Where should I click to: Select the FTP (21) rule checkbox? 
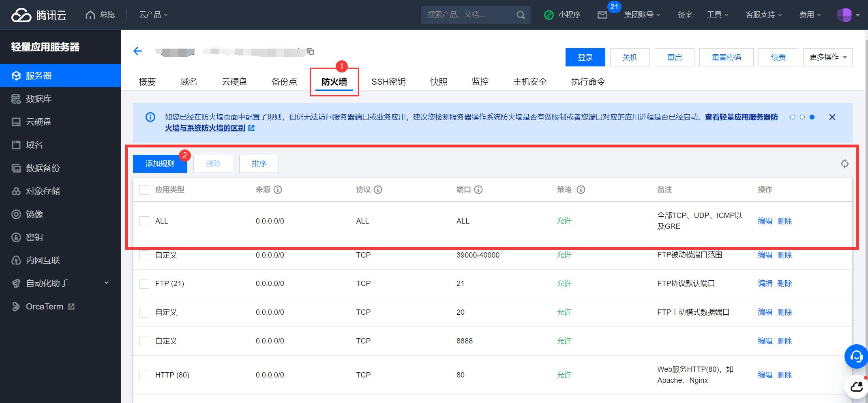pos(144,284)
